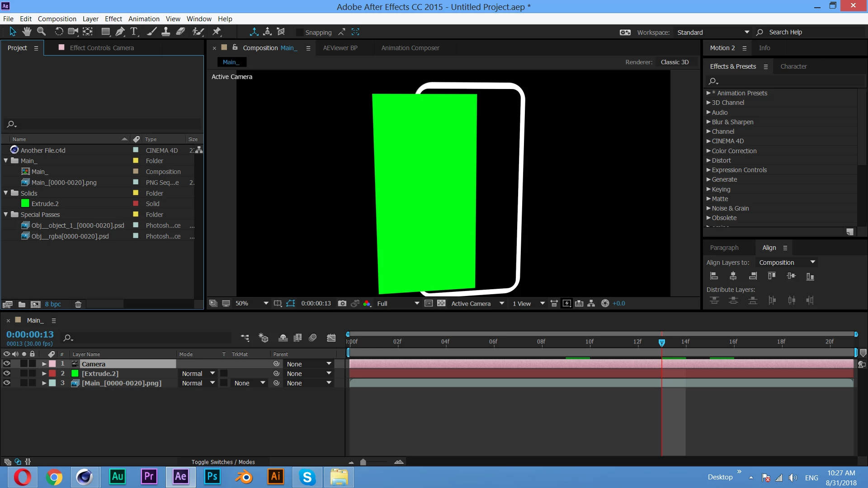
Task: Switch to the Animation Composer tab
Action: coord(410,48)
